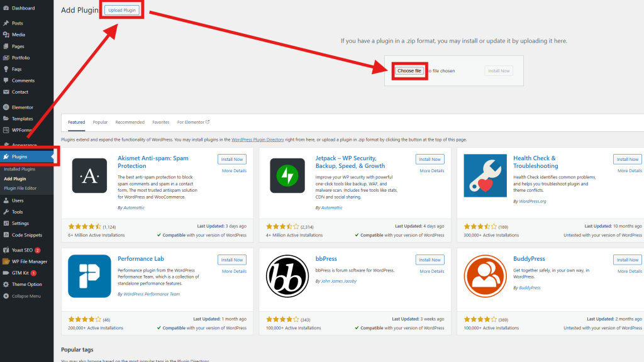Open the Recommended tab
Screen dimensions: 644x362
130,123
